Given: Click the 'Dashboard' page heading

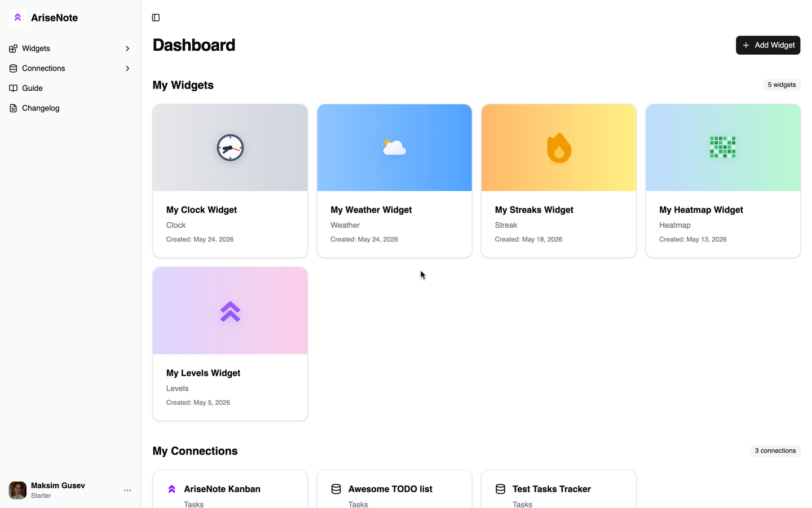Looking at the screenshot, I should pyautogui.click(x=194, y=45).
